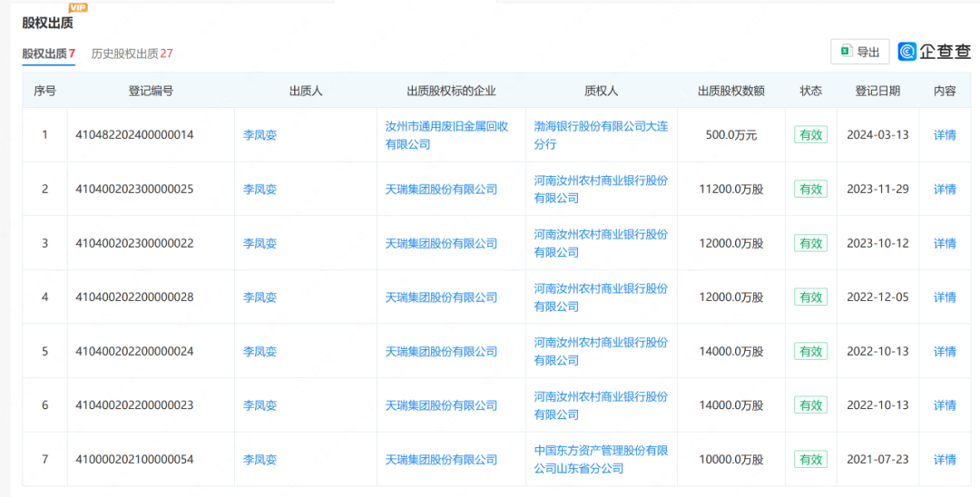Open pledgor 李凤娈 in row 4

click(260, 297)
